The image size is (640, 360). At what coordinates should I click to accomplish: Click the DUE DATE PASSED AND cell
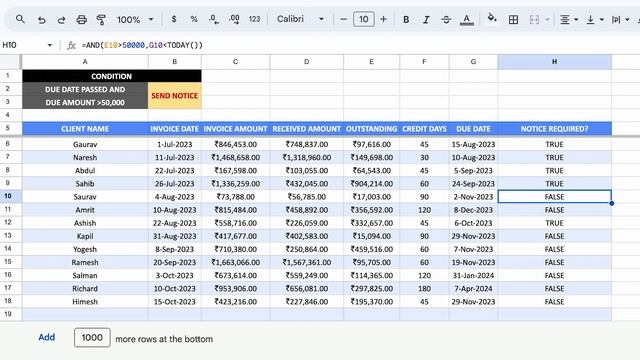85,89
